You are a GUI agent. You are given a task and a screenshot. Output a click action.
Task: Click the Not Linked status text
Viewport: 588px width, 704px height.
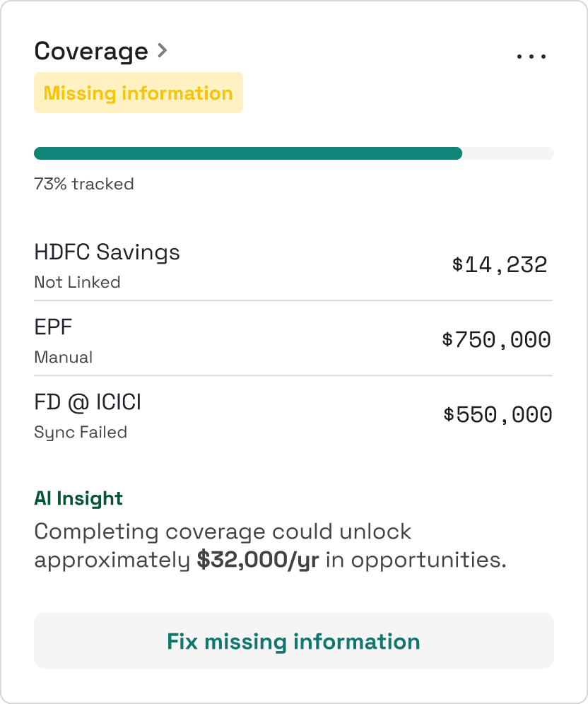78,282
